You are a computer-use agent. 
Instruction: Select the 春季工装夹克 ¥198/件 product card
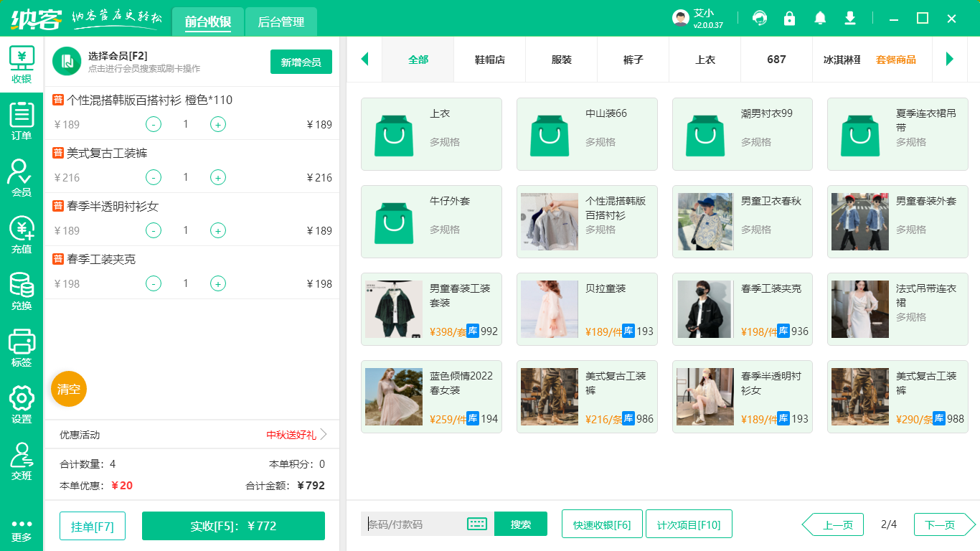click(x=743, y=309)
